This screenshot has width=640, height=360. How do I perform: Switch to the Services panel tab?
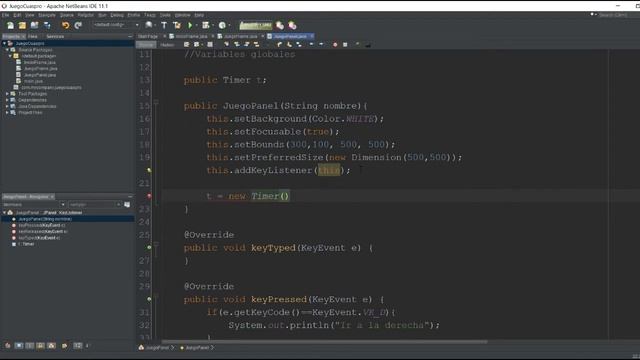[55, 36]
